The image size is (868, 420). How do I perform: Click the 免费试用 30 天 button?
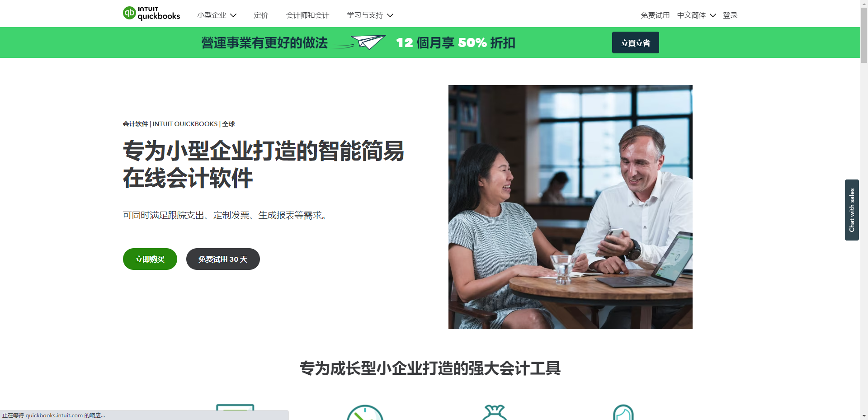(223, 259)
